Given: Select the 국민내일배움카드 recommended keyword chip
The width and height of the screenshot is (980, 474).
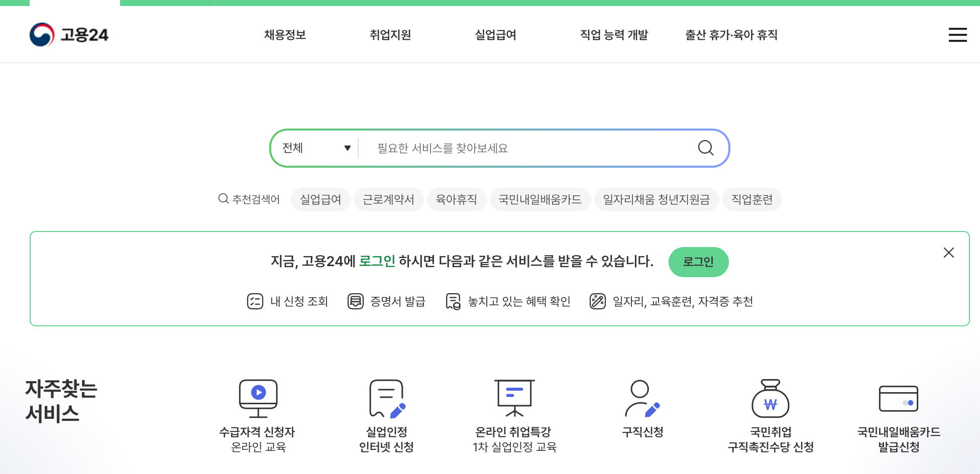Looking at the screenshot, I should tap(540, 199).
